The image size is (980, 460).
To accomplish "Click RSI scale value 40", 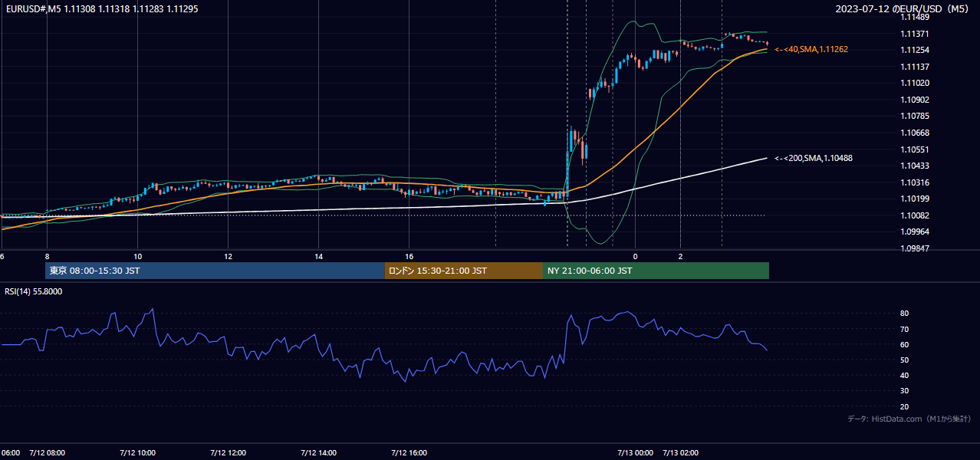I will pyautogui.click(x=905, y=376).
